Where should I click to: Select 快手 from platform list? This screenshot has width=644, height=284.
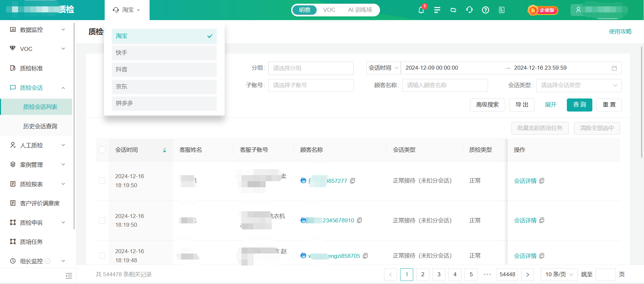click(x=164, y=53)
